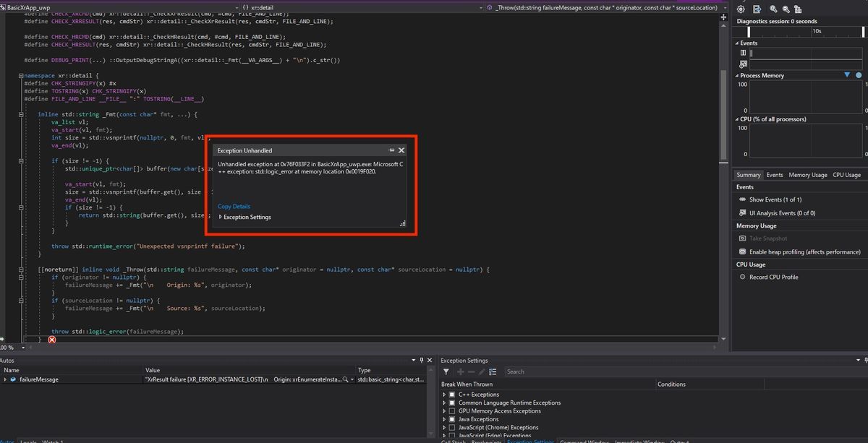Pin the Exception Unhandled popup
Image resolution: width=868 pixels, height=443 pixels.
(391, 150)
